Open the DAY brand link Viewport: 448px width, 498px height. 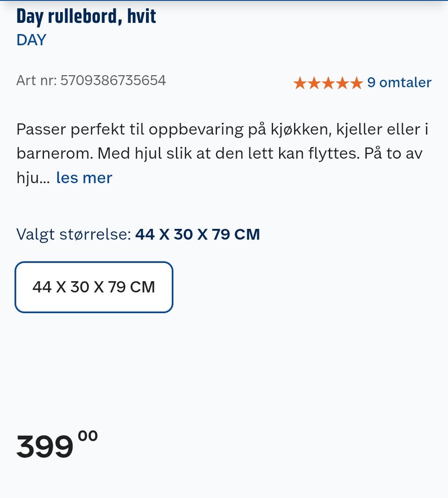[31, 40]
